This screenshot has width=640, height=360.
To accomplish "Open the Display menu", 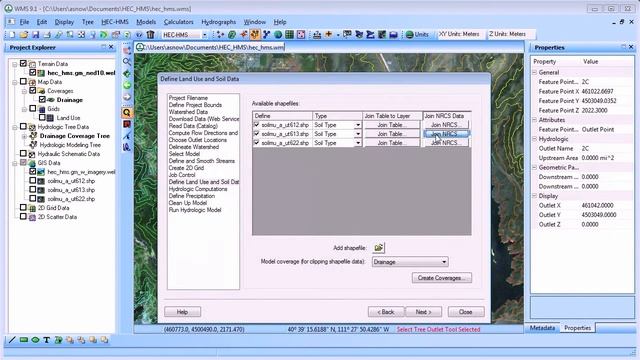I will (x=64, y=22).
